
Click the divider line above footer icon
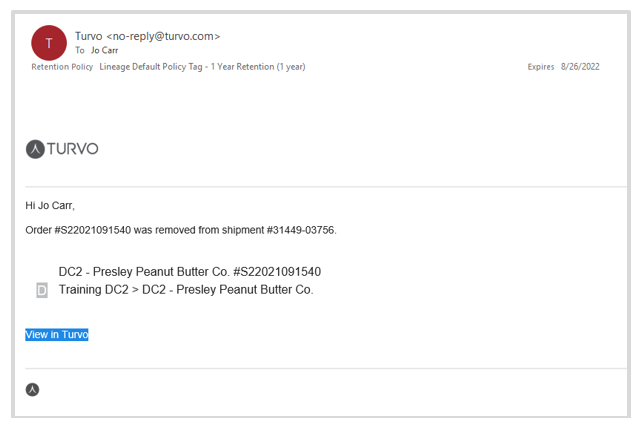326,368
